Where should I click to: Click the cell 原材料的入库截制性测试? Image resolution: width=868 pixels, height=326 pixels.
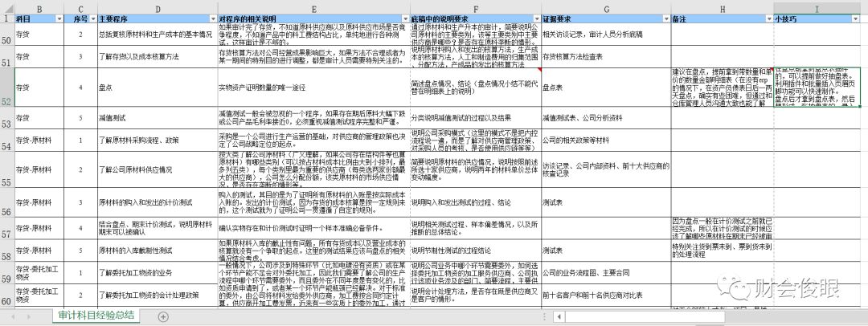pos(158,251)
